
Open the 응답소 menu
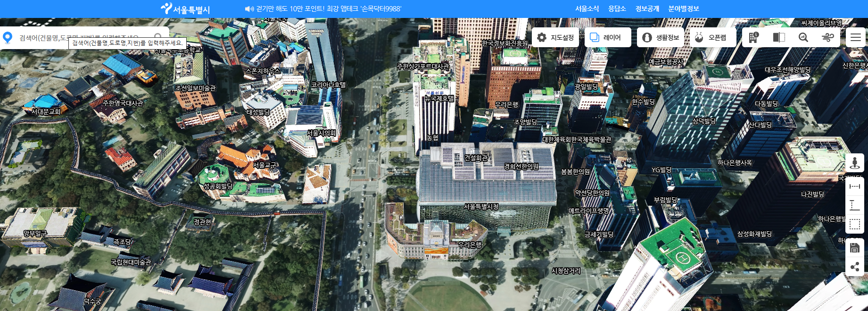pos(617,8)
